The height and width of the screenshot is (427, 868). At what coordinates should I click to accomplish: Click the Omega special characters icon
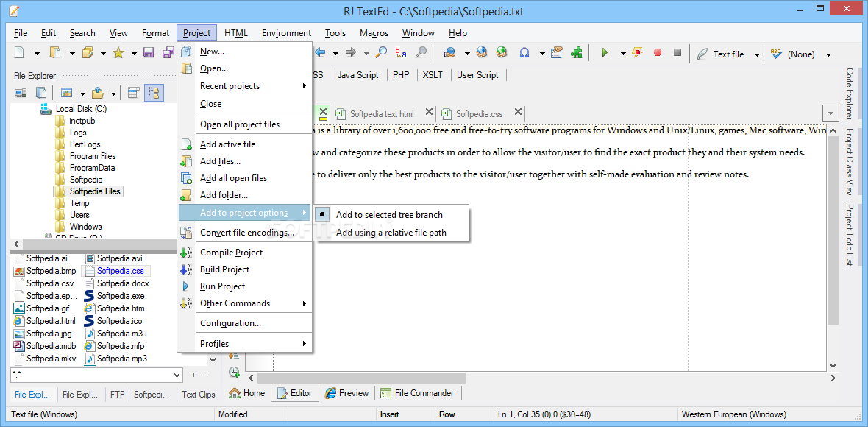(524, 52)
